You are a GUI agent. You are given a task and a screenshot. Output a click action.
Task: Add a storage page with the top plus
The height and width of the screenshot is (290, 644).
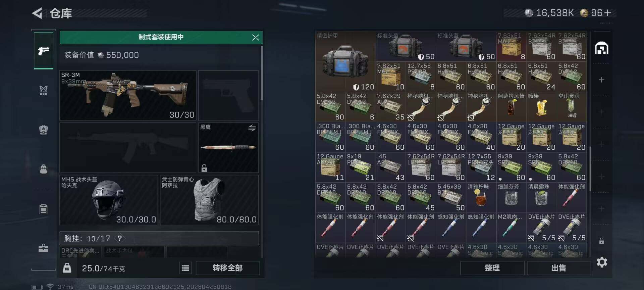602,80
